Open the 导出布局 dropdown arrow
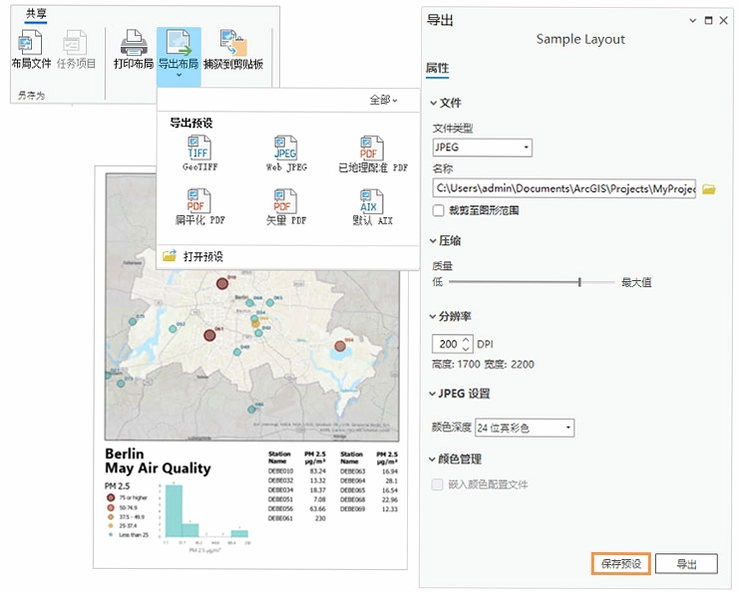Image resolution: width=739 pixels, height=592 pixels. coord(179,75)
